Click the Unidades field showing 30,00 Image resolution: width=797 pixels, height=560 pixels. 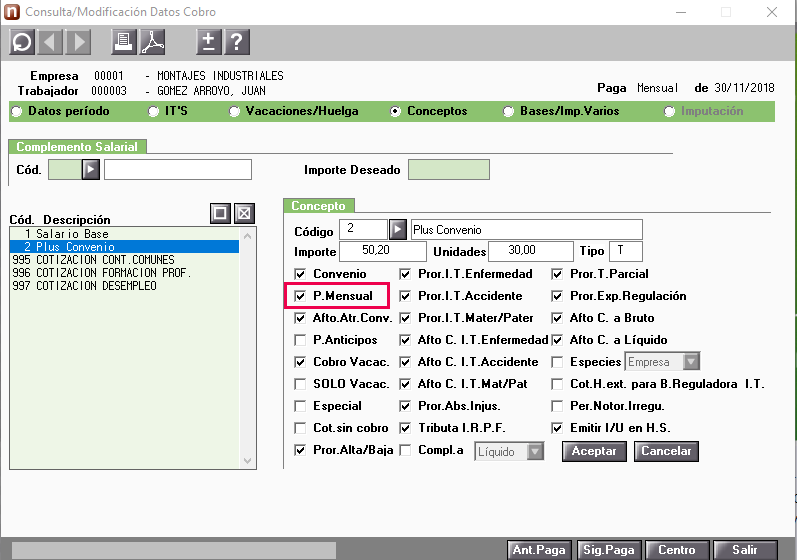(x=531, y=251)
